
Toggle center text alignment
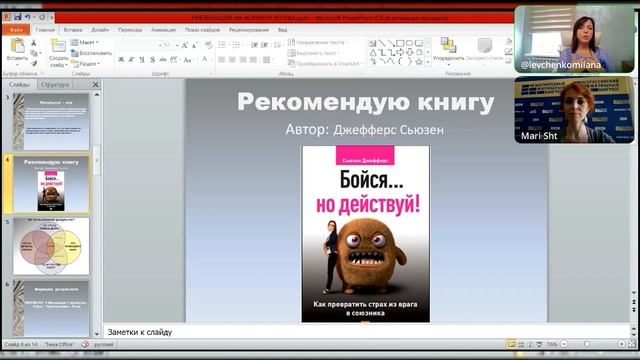(x=232, y=60)
